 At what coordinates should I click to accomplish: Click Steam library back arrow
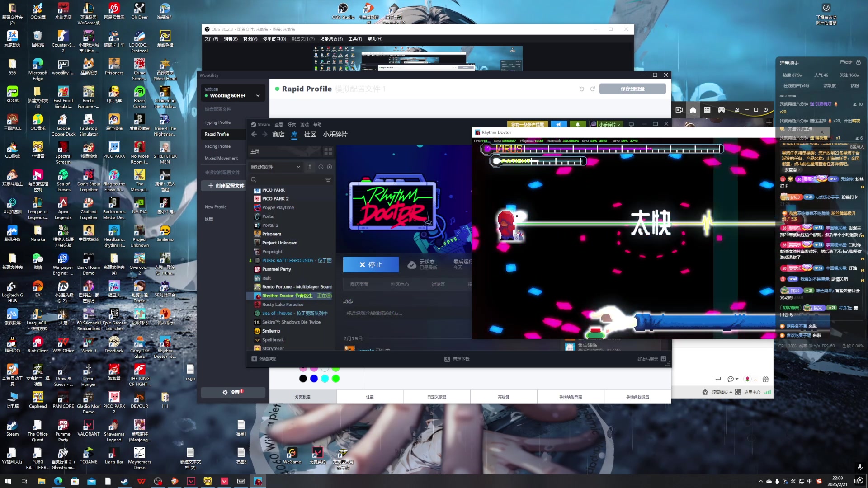coord(254,134)
